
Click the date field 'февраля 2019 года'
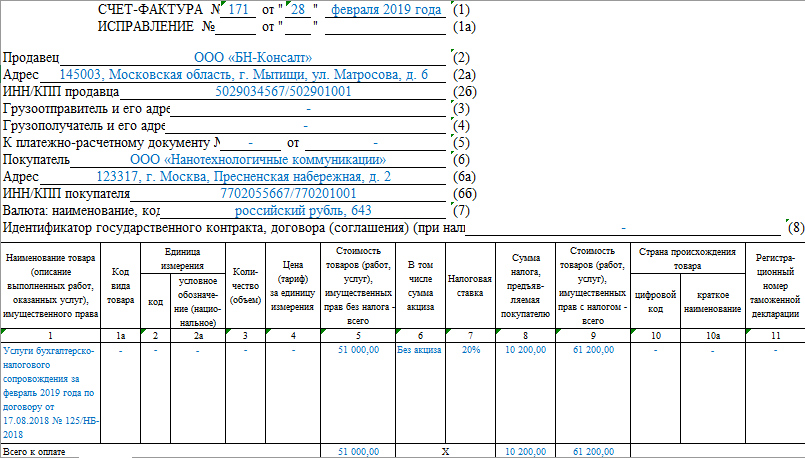pos(386,10)
